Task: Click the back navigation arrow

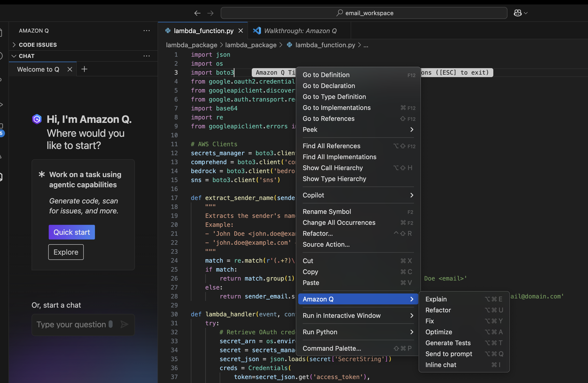Action: click(197, 13)
